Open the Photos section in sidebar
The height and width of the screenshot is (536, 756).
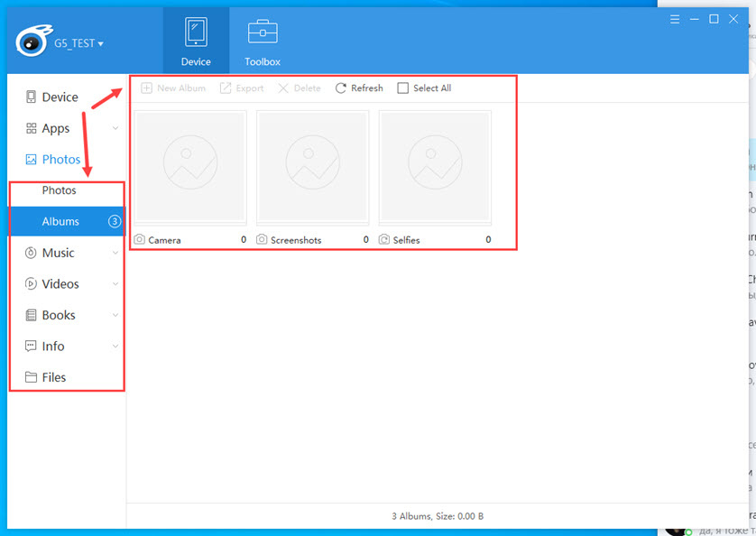pyautogui.click(x=58, y=159)
